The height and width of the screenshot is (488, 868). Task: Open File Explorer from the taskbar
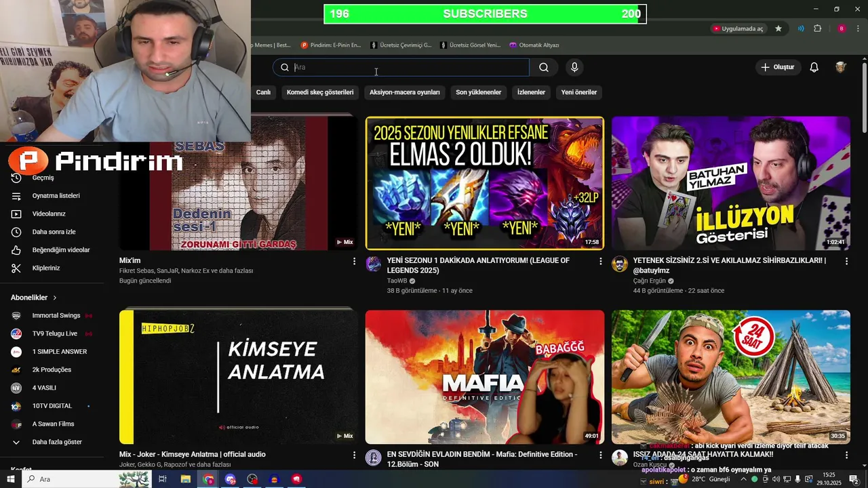[185, 479]
